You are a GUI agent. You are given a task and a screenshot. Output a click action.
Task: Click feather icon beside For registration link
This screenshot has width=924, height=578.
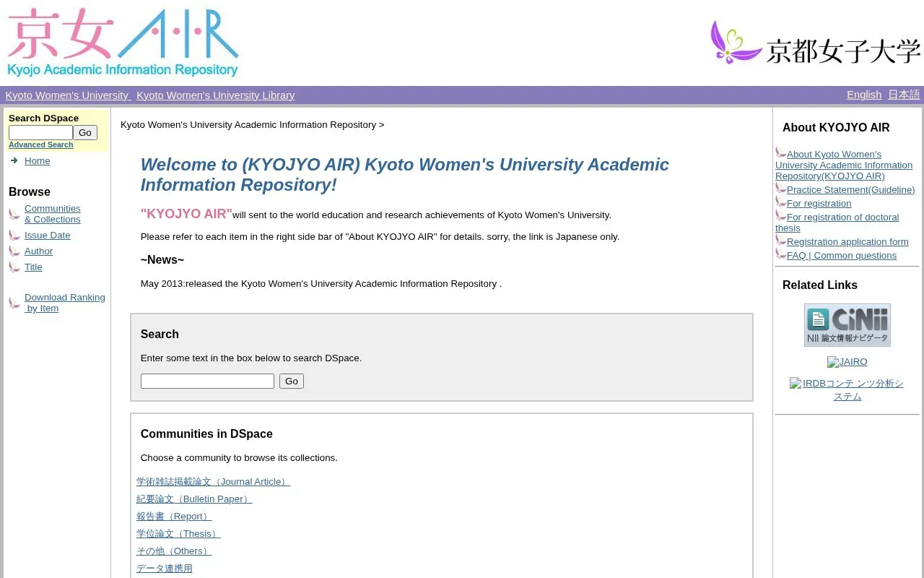point(781,202)
